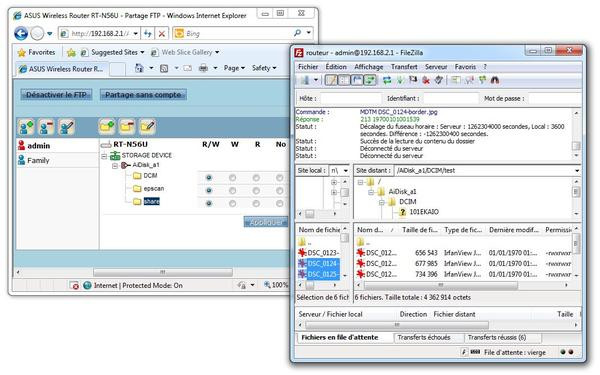Click the modify user account icon
600x375 pixels.
pos(67,127)
